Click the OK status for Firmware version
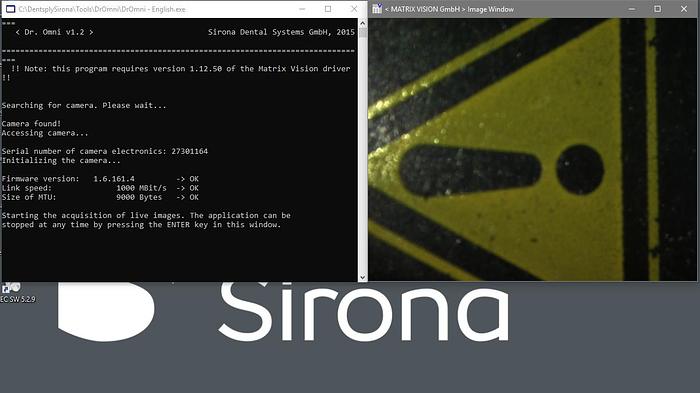The width and height of the screenshot is (700, 393). (x=194, y=179)
